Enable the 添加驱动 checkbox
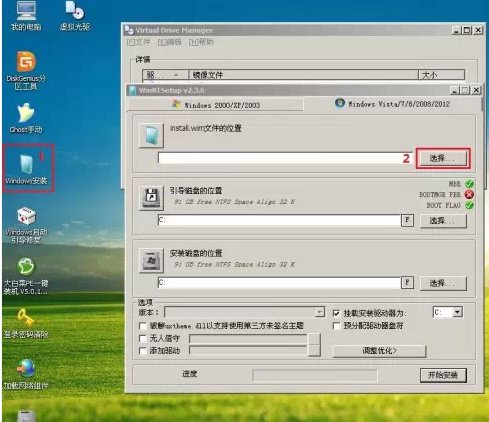Screen dimensions: 489x422 [143, 351]
